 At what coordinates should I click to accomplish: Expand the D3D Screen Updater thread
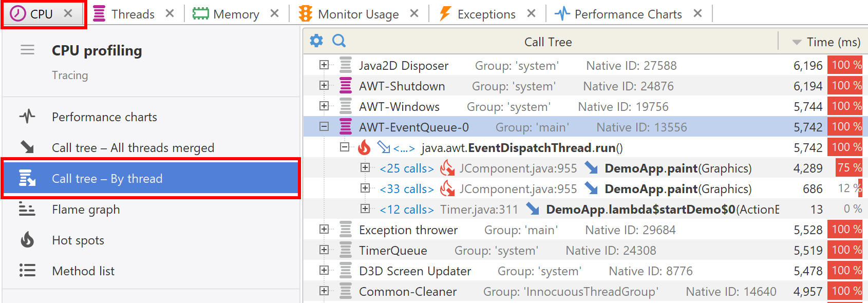click(324, 270)
